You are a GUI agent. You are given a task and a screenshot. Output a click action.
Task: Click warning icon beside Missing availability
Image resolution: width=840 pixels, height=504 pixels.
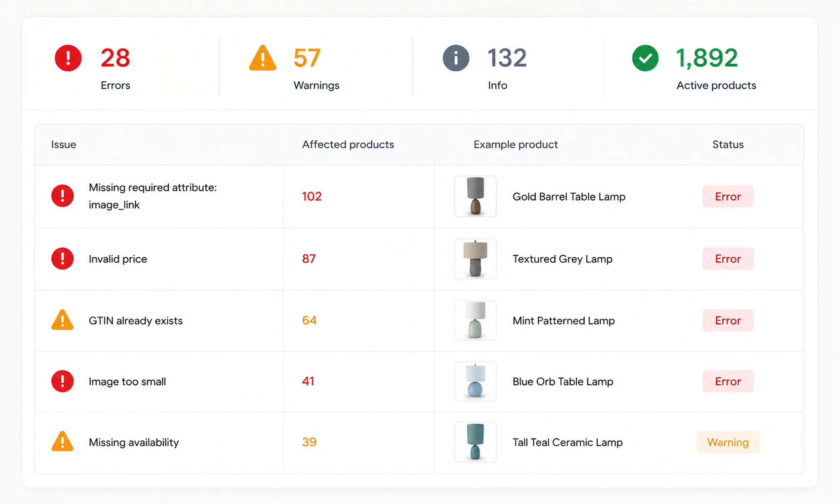click(x=62, y=442)
